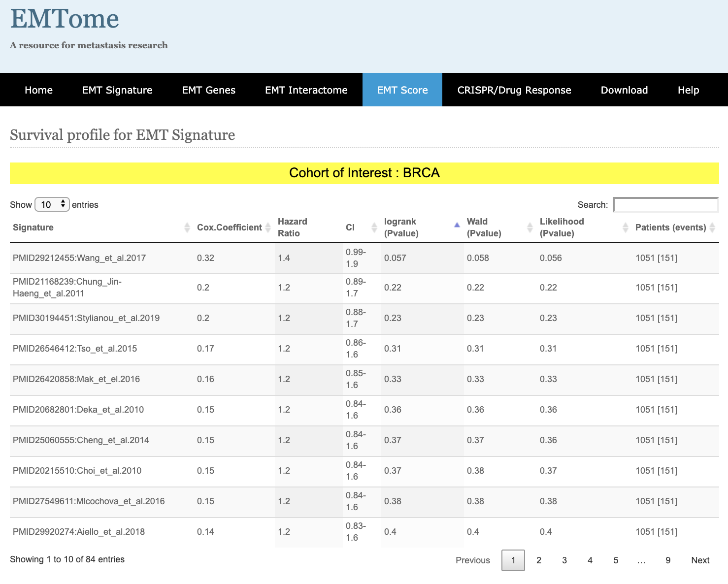728x584 pixels.
Task: Open the EMT Genes menu
Action: (209, 90)
